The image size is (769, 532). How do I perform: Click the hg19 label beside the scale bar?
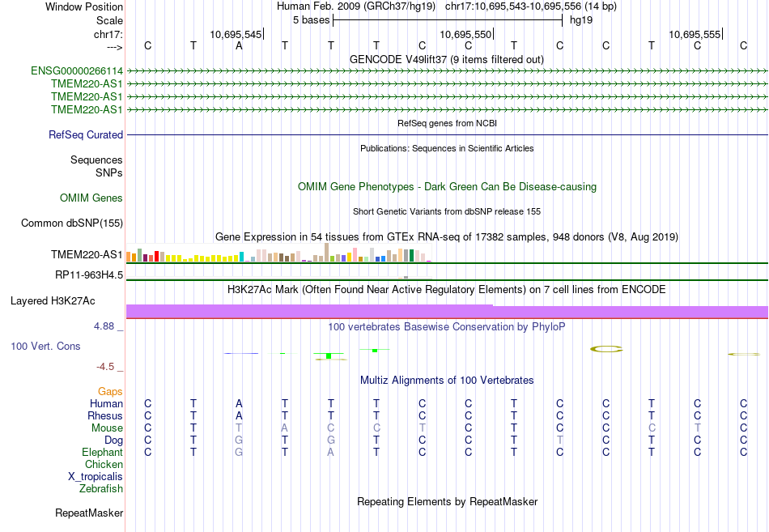coord(581,20)
